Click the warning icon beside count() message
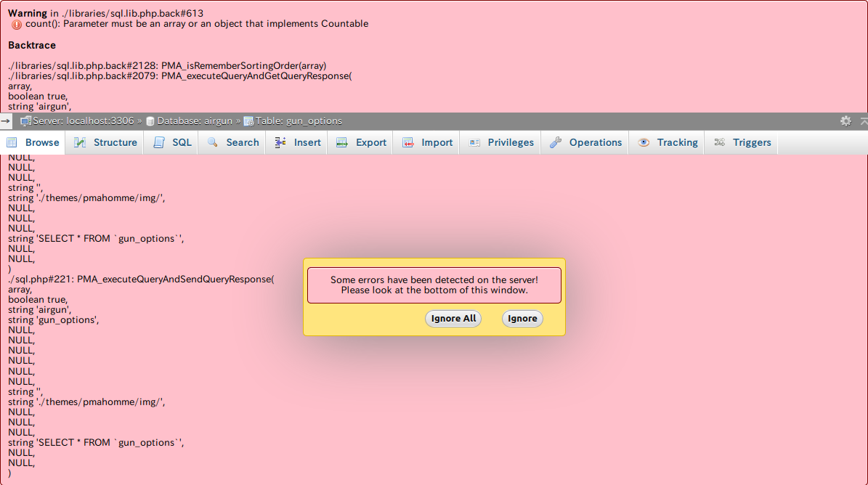This screenshot has width=868, height=485. pyautogui.click(x=15, y=24)
